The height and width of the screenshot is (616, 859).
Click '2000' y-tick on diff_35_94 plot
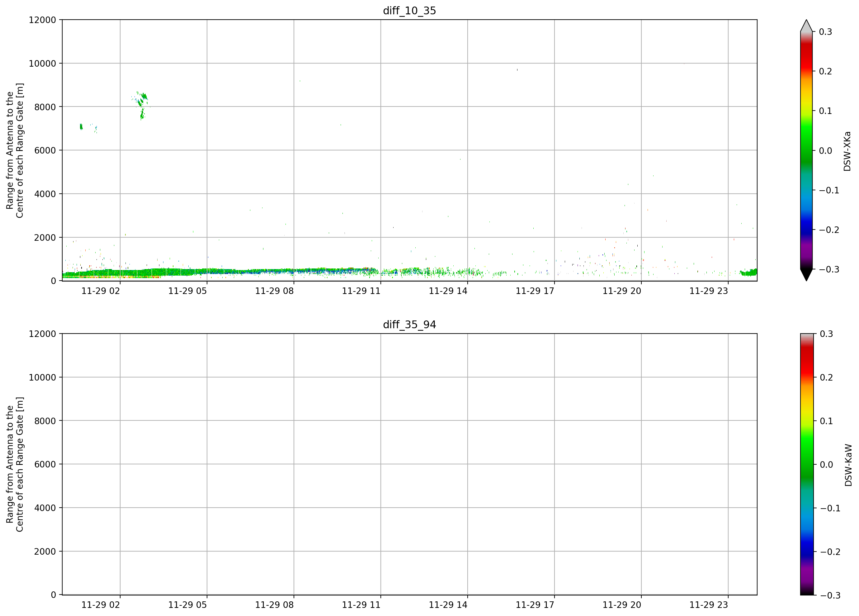click(45, 552)
